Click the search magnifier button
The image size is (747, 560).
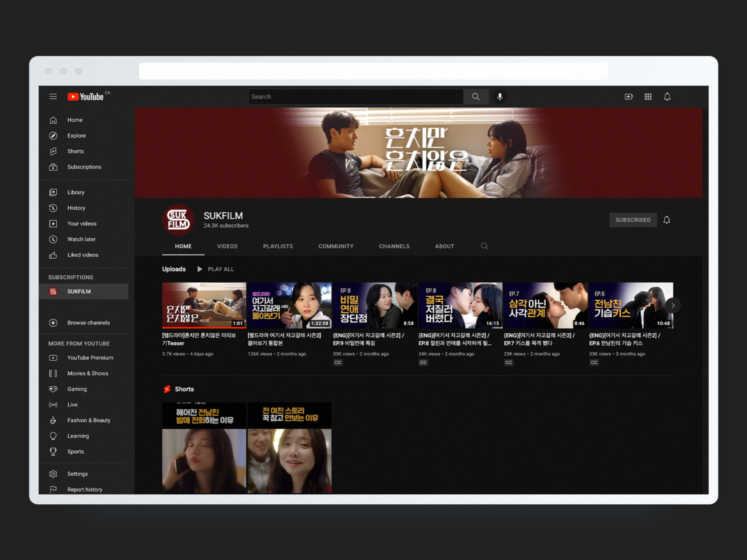click(476, 97)
